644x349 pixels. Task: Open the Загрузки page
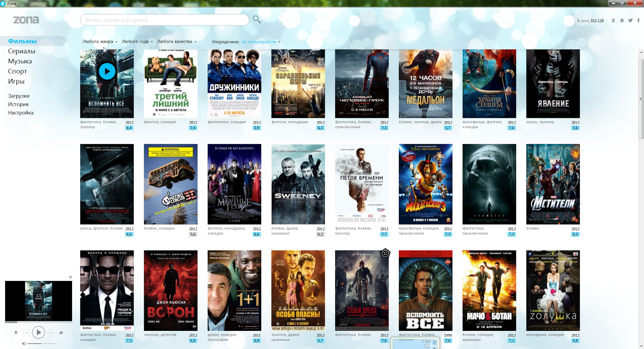(x=19, y=96)
